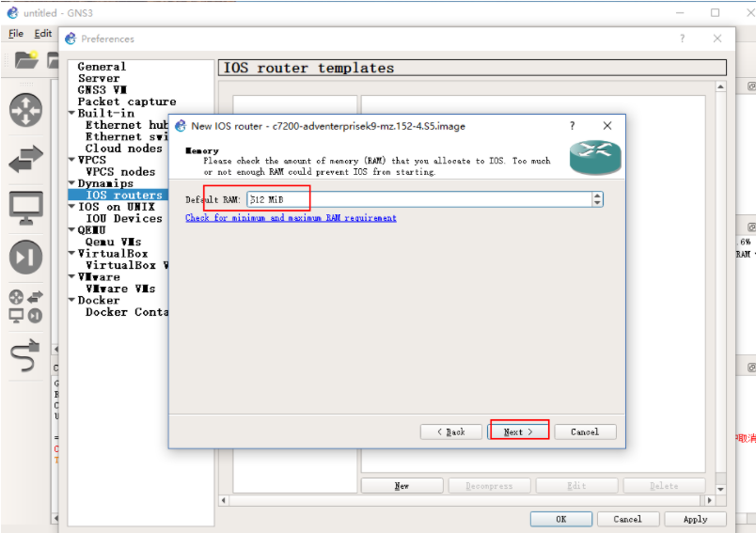This screenshot has height=533, width=756.
Task: Select Cloud nodes entry
Action: [x=124, y=149]
